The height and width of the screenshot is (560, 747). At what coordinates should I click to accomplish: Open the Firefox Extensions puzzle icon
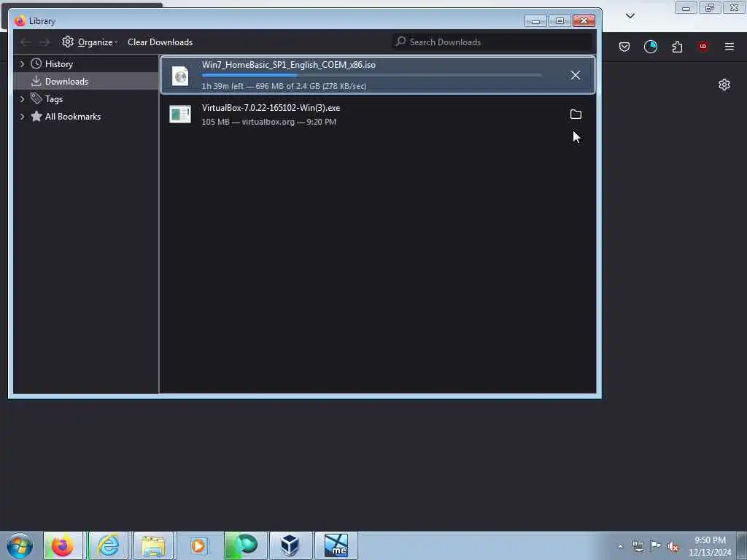(x=677, y=47)
